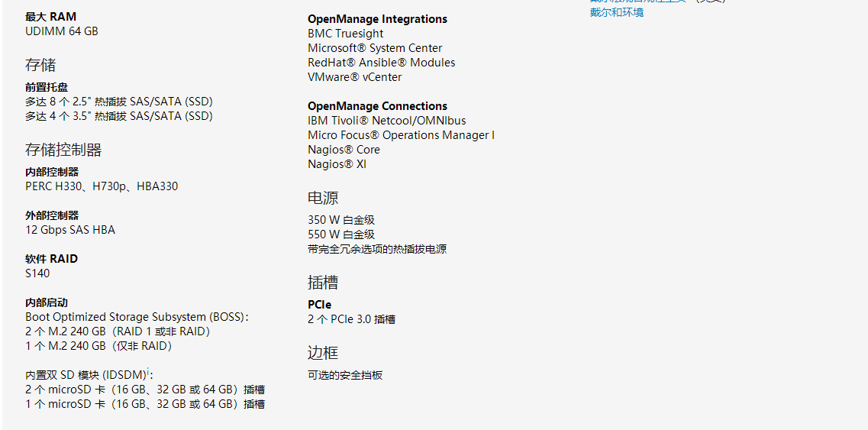The image size is (868, 430).
Task: Click the UDIMM 64 GB text
Action: [x=61, y=31]
